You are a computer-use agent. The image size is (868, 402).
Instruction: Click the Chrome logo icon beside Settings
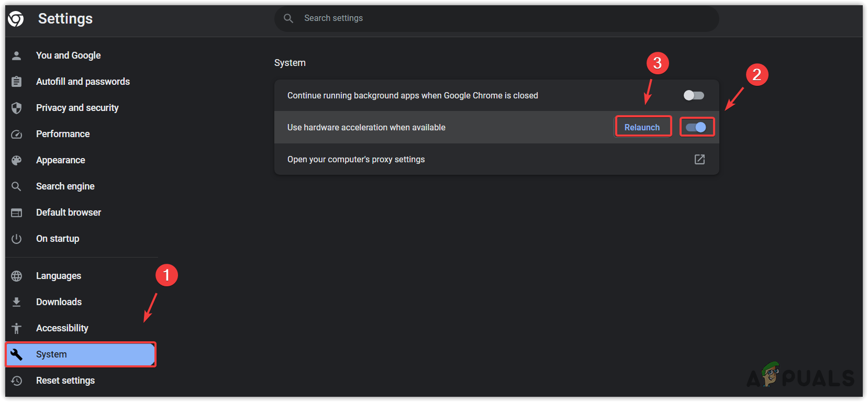[x=16, y=19]
